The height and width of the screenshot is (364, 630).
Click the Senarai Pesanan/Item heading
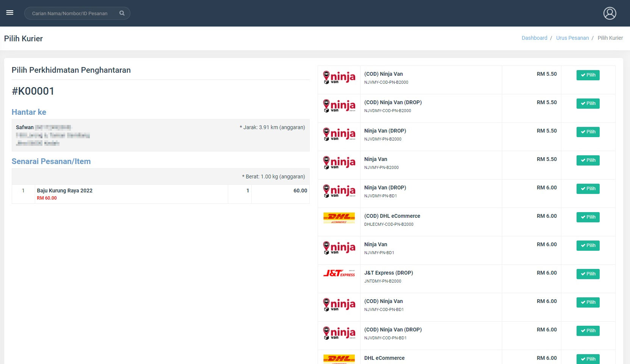[x=51, y=161]
